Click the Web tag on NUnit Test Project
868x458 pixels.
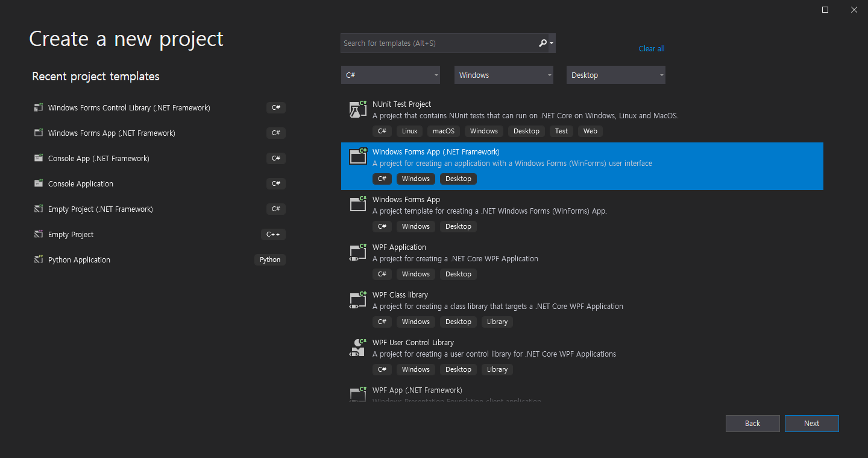pyautogui.click(x=591, y=131)
